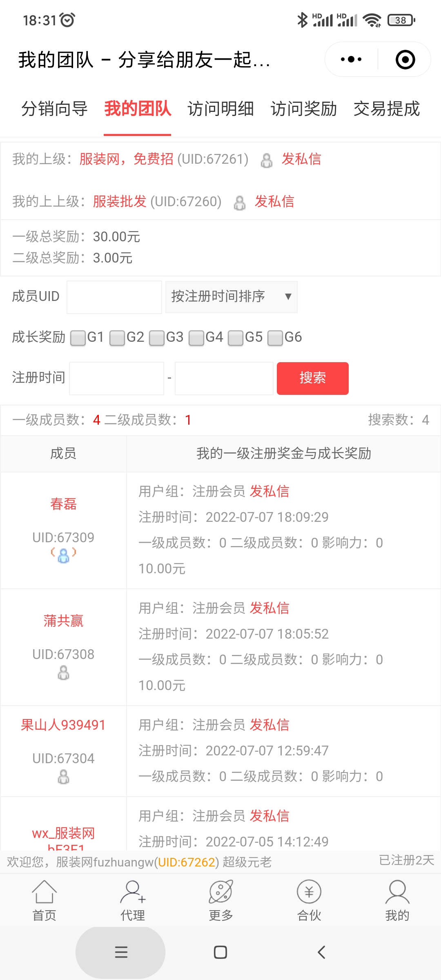Check the G6 growth reward checkbox

click(275, 338)
